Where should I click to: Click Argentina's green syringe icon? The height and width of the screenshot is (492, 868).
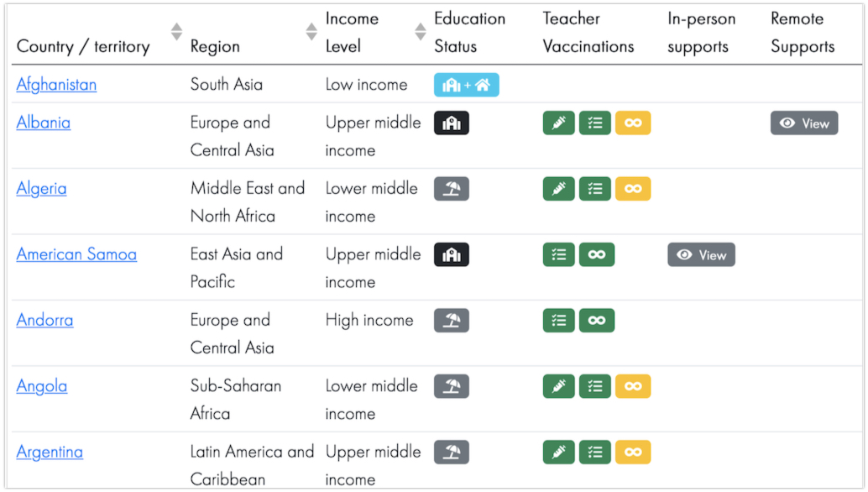pos(558,453)
